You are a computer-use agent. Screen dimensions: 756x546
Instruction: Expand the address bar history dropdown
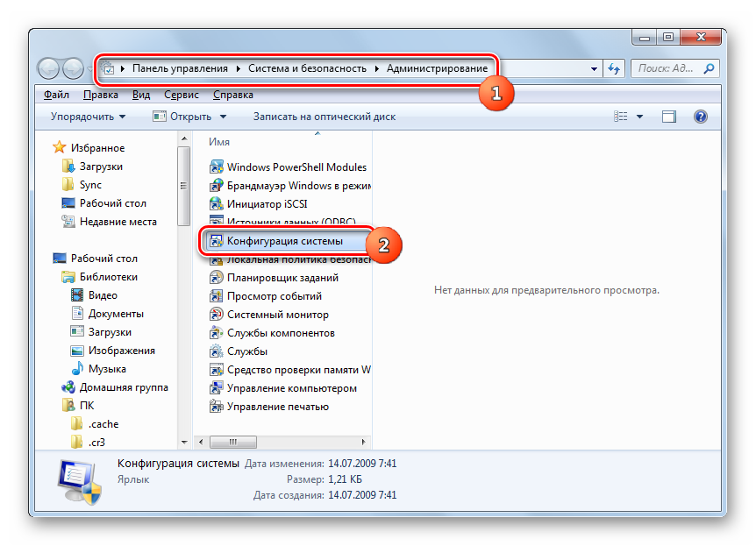[x=594, y=68]
